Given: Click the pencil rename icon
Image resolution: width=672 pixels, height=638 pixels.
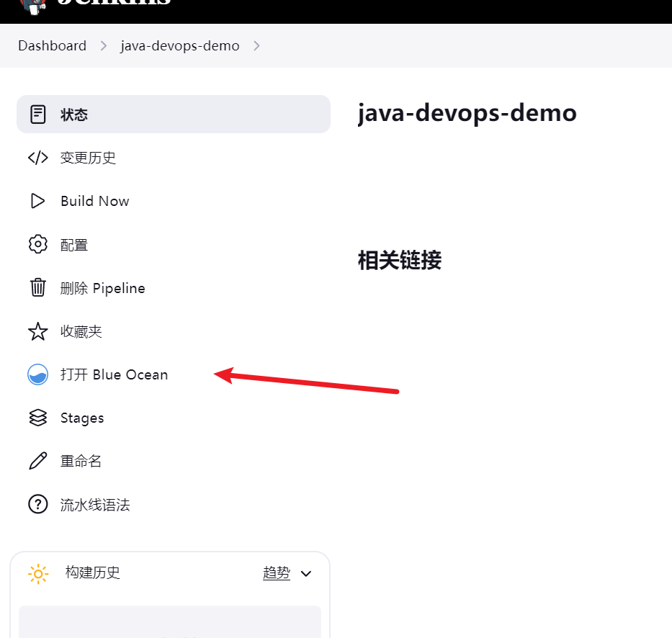Looking at the screenshot, I should 37,461.
